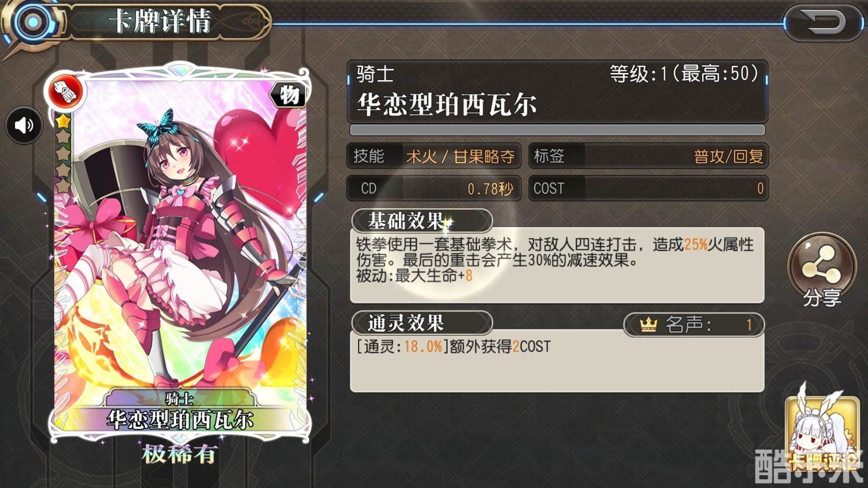
Task: Click the experience progress bar
Action: tap(557, 130)
